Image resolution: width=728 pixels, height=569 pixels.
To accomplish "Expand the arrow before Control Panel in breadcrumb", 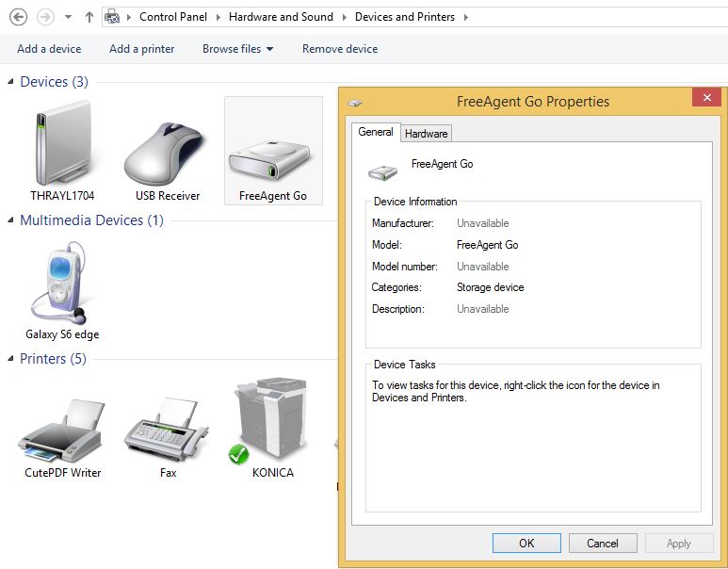I will [x=129, y=18].
